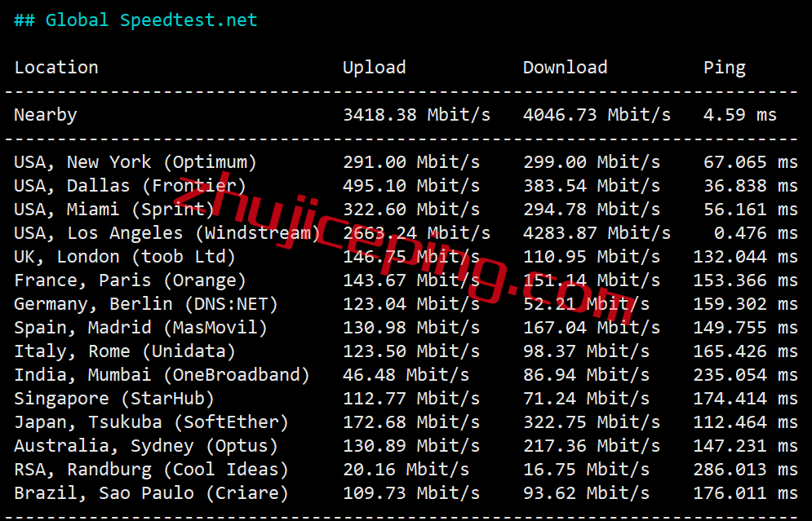Click 'Italy, Rome (Unidata)' row label

tap(125, 351)
